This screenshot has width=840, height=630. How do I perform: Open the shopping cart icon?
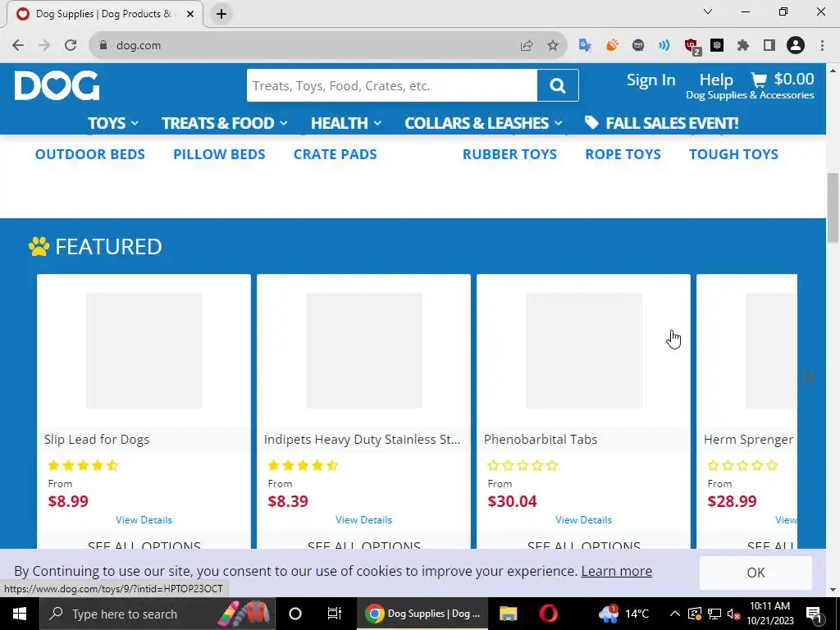click(759, 80)
